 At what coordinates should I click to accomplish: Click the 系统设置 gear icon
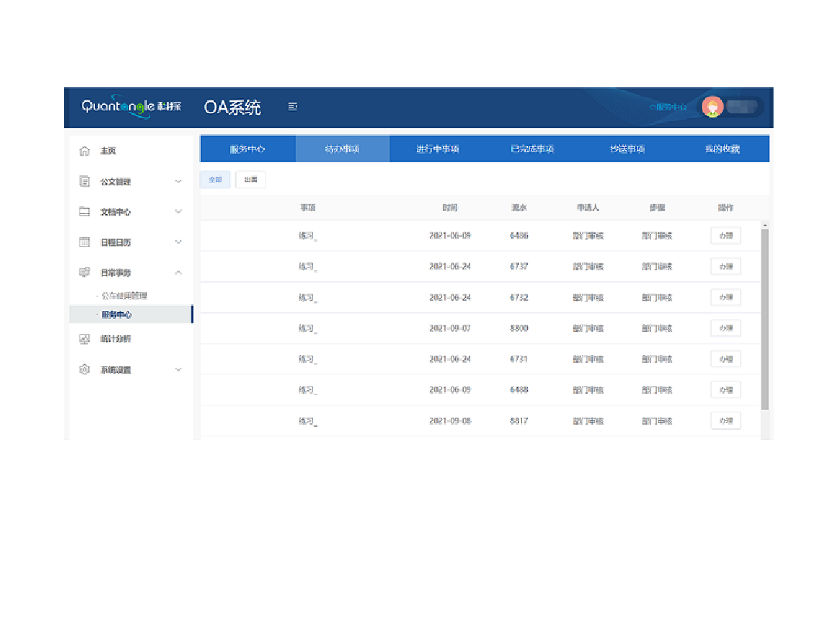[x=84, y=369]
